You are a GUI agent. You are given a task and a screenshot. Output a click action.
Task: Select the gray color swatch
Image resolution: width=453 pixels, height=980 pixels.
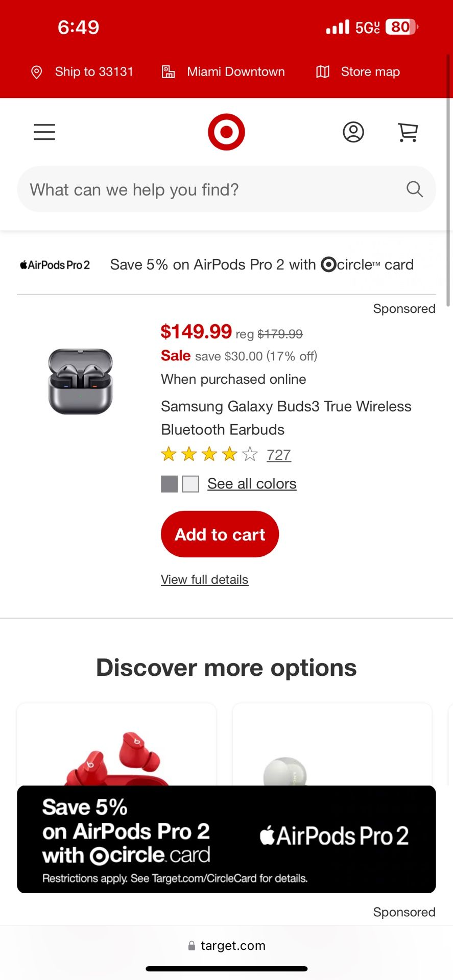[170, 484]
